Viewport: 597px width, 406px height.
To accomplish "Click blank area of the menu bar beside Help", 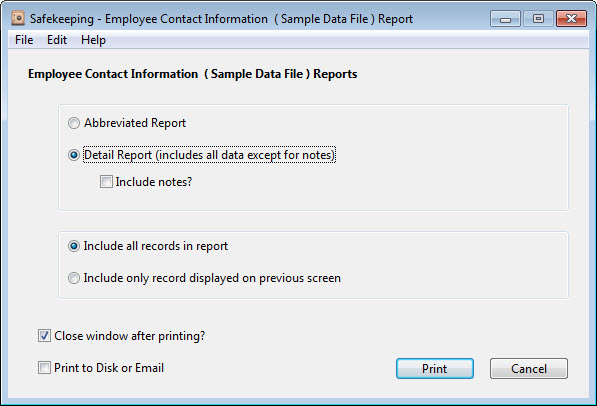I will (343, 40).
